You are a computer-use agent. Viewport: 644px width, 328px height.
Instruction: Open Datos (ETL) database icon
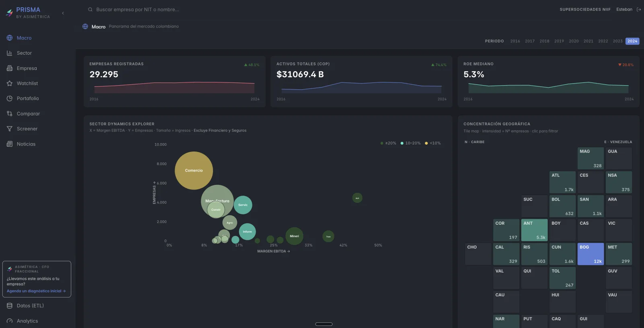(10, 306)
